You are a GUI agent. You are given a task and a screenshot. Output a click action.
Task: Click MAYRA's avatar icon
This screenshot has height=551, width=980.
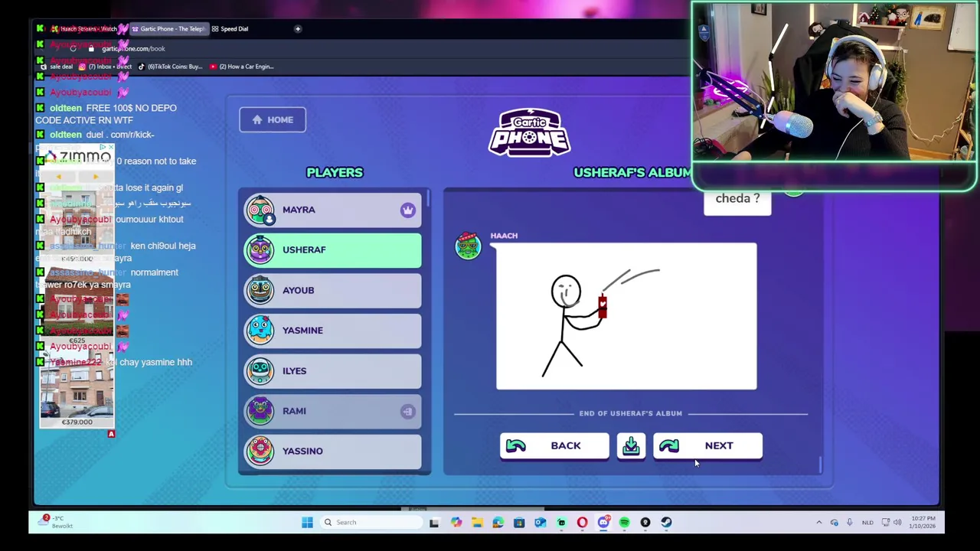(x=260, y=210)
